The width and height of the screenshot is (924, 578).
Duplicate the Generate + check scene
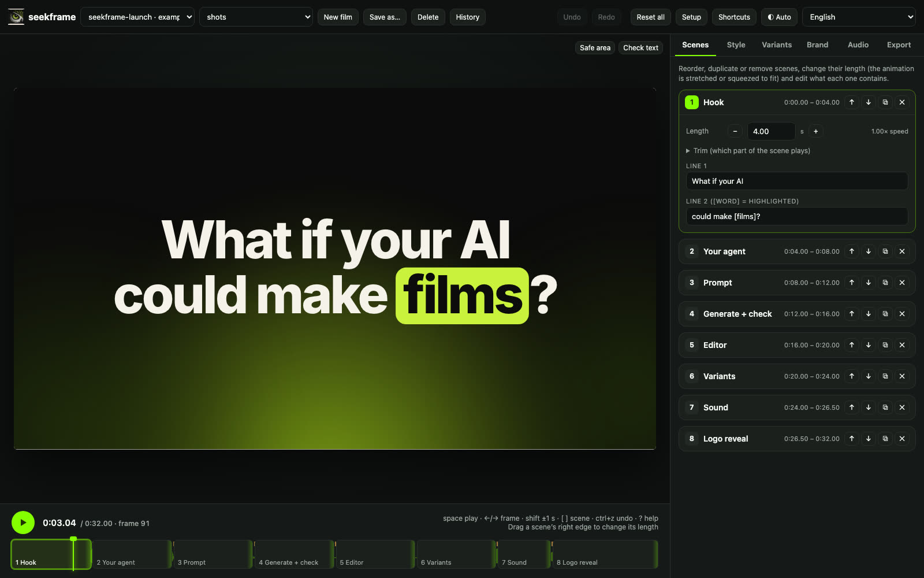(885, 314)
